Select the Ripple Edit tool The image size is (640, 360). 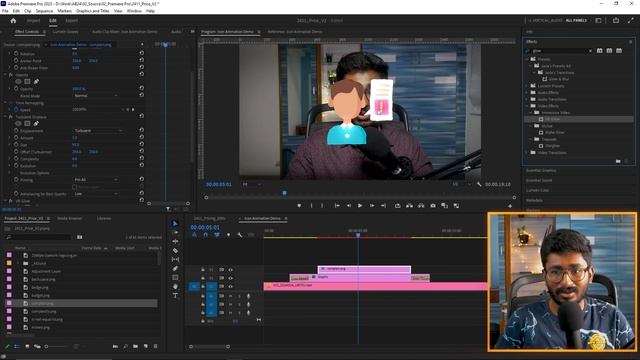click(175, 242)
